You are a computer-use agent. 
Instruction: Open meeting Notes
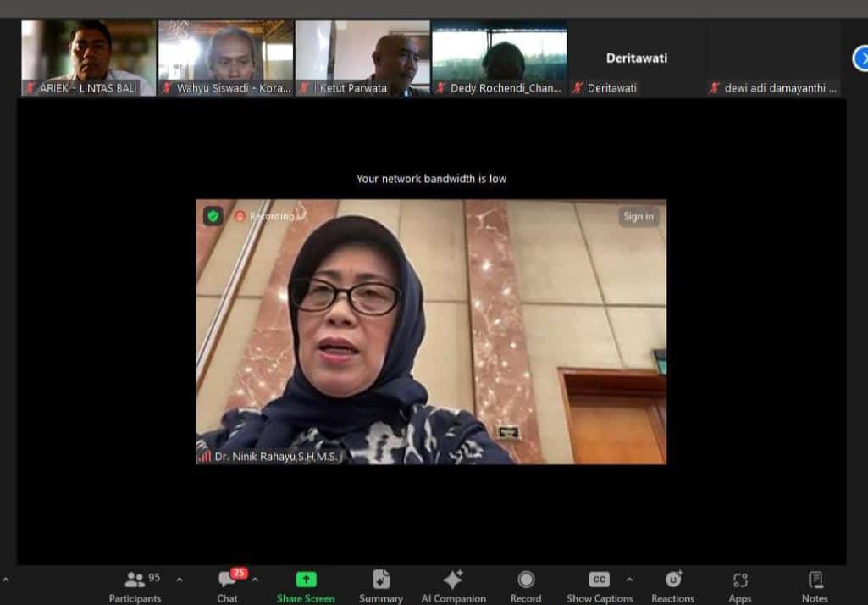coord(815,586)
